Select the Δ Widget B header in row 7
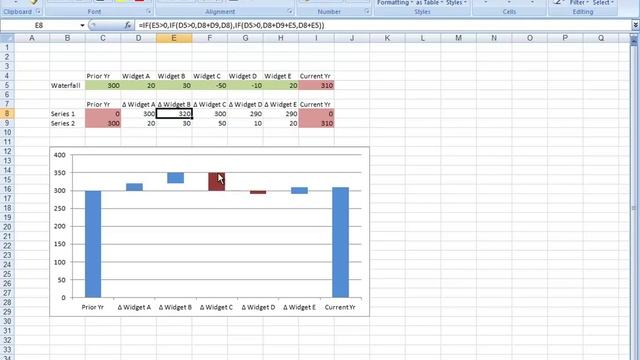Viewport: 640px width, 360px height. (174, 104)
